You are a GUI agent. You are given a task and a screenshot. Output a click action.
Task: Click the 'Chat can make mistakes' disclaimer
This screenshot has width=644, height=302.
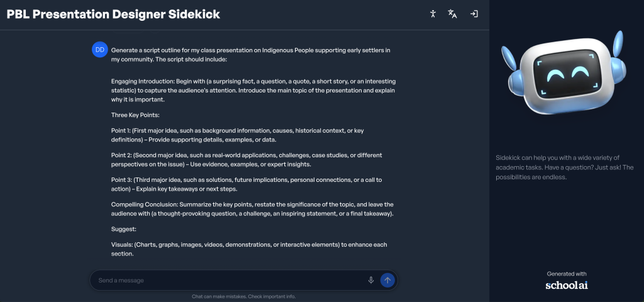tap(243, 296)
